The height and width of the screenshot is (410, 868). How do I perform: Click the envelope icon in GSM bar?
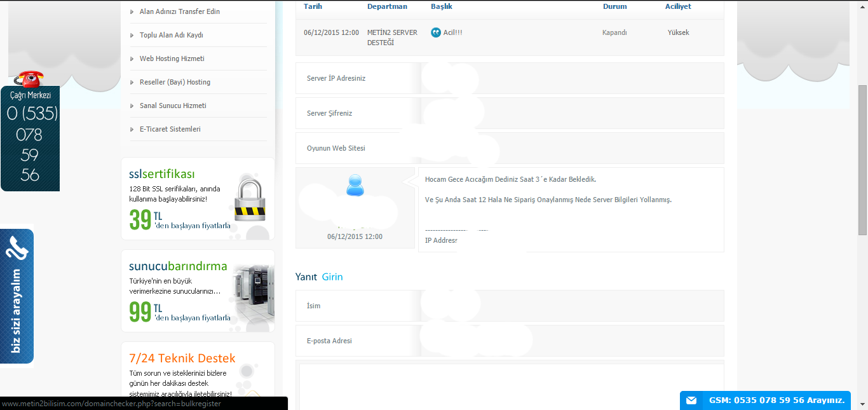click(691, 400)
